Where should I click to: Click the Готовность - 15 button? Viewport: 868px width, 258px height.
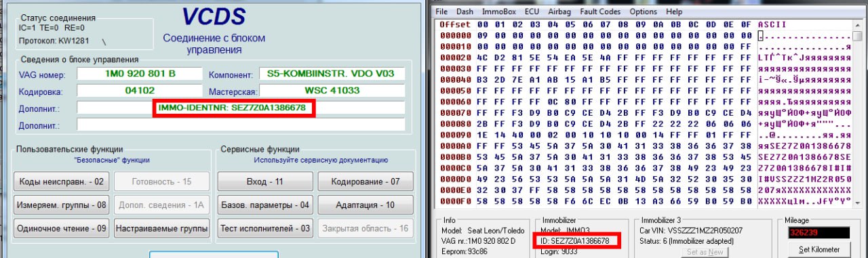[x=161, y=181]
